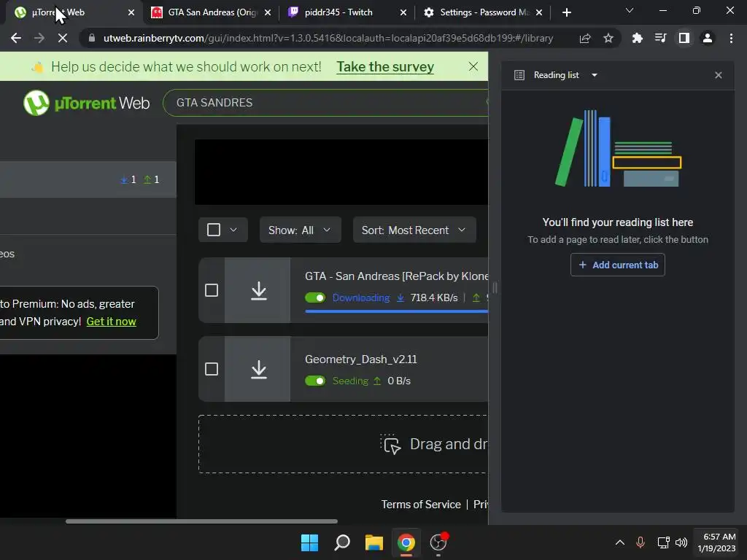Open the taskbar Search icon
Screen dimensions: 747x560
pyautogui.click(x=342, y=542)
